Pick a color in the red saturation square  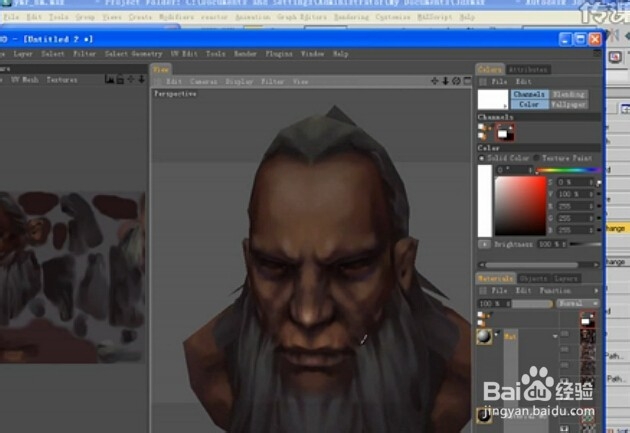pyautogui.click(x=520, y=206)
